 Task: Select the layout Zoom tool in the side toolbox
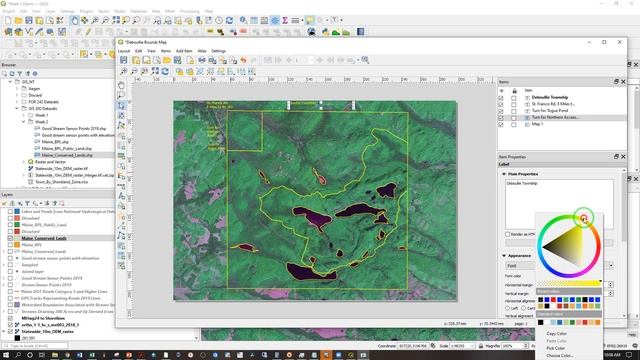121,95
